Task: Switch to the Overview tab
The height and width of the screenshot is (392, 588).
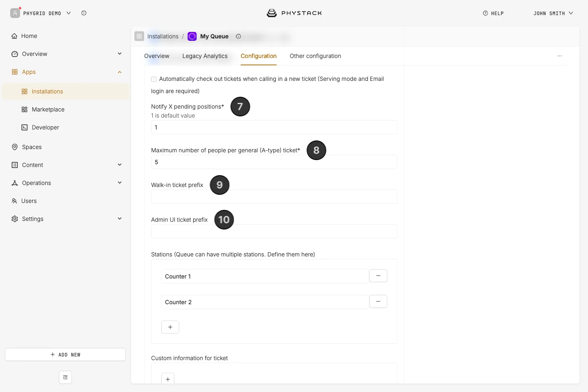Action: pyautogui.click(x=157, y=56)
